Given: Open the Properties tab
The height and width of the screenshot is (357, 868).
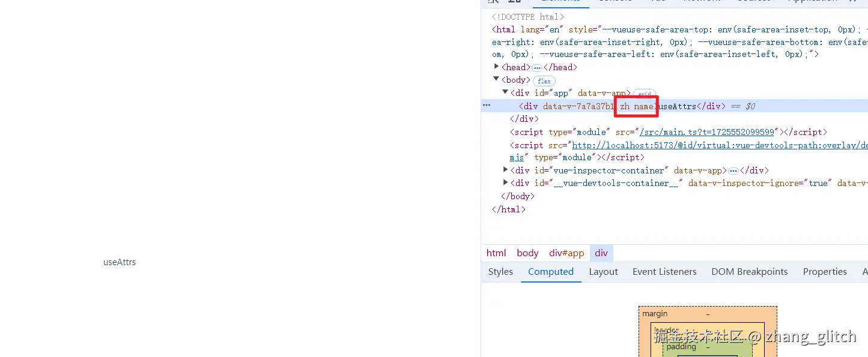Looking at the screenshot, I should [825, 272].
